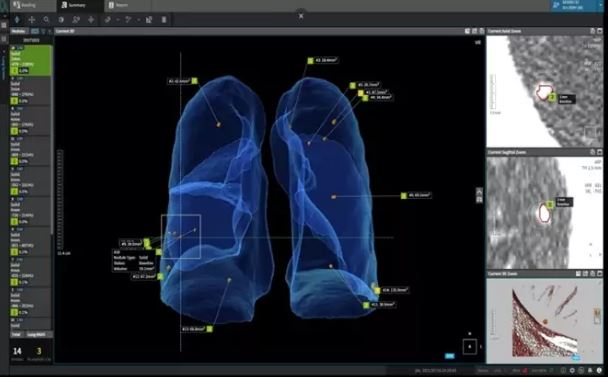The width and height of the screenshot is (608, 377).
Task: Toggle green checkbox on selected first nodule
Action: [14, 71]
